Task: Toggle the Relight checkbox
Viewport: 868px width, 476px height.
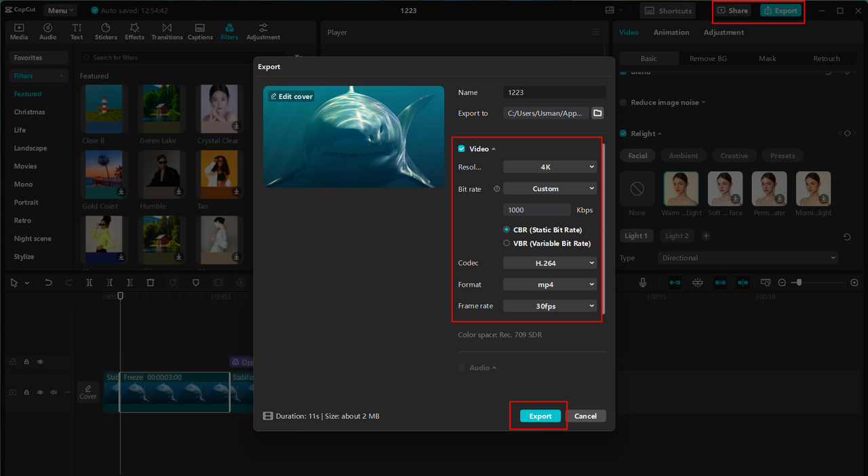Action: click(623, 134)
